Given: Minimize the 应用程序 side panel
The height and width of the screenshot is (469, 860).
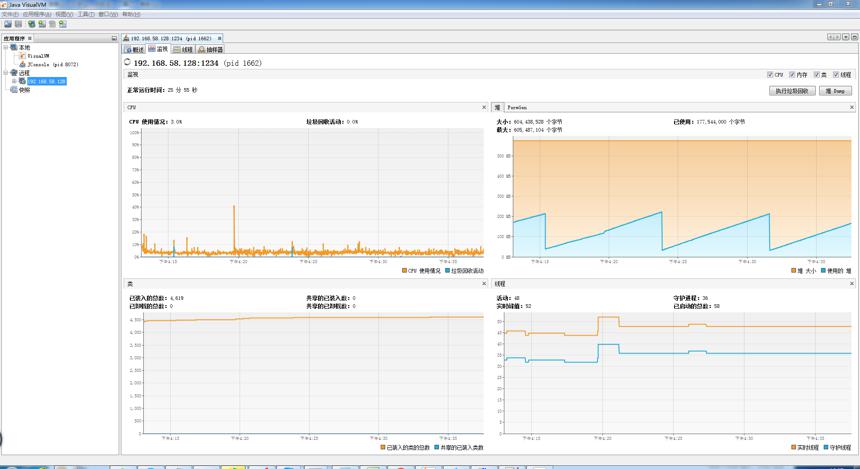Looking at the screenshot, I should [114, 38].
